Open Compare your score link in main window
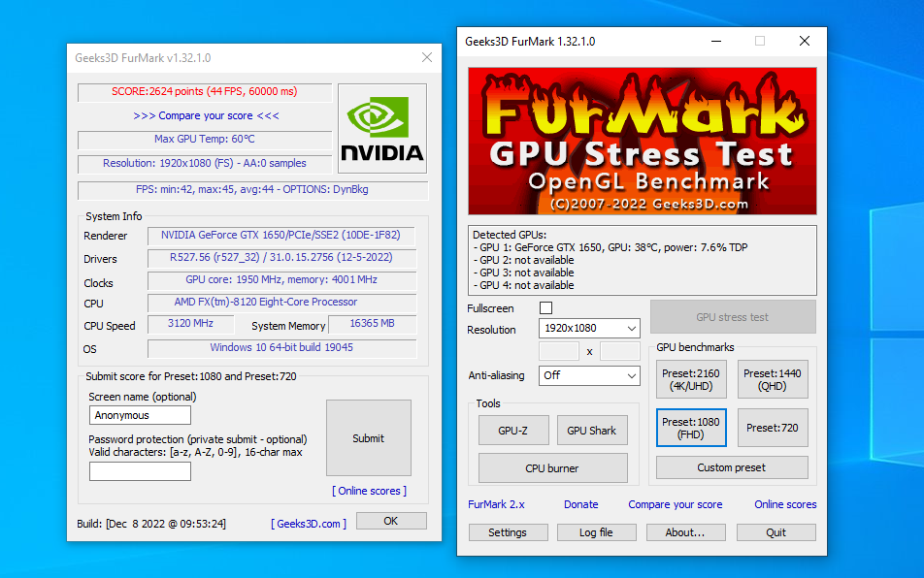The height and width of the screenshot is (578, 924). [676, 504]
